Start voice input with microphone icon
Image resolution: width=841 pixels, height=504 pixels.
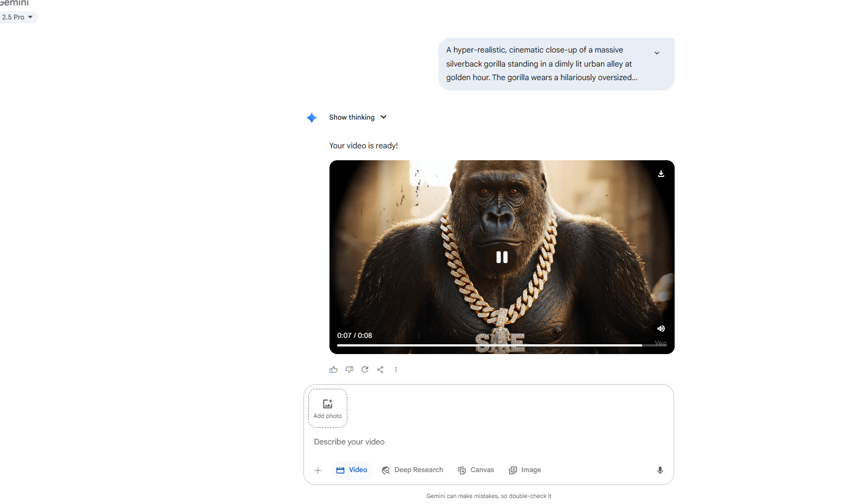[660, 470]
